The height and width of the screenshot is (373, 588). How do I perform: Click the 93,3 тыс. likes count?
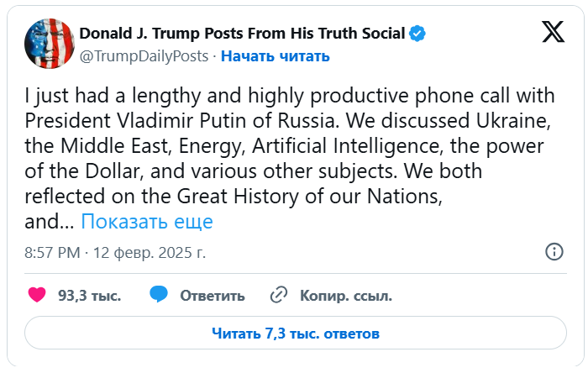89,296
